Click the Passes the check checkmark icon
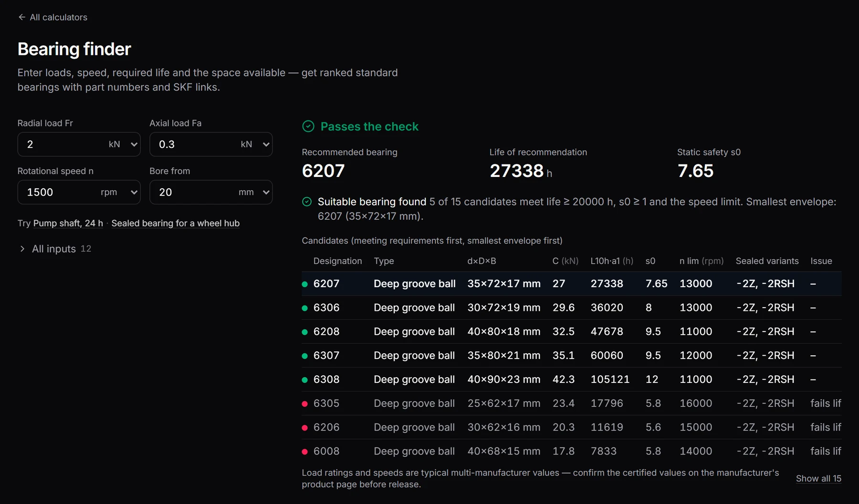The height and width of the screenshot is (504, 859). pos(308,126)
